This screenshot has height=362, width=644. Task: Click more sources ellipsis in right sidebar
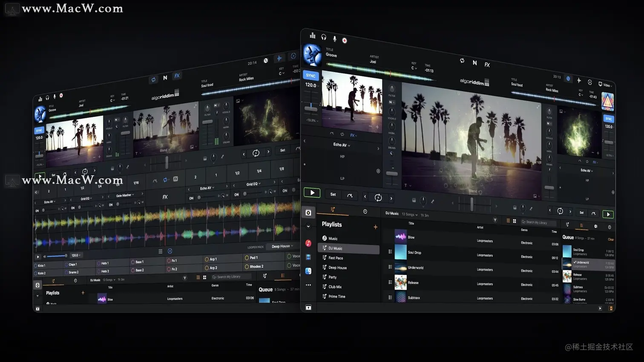[308, 285]
